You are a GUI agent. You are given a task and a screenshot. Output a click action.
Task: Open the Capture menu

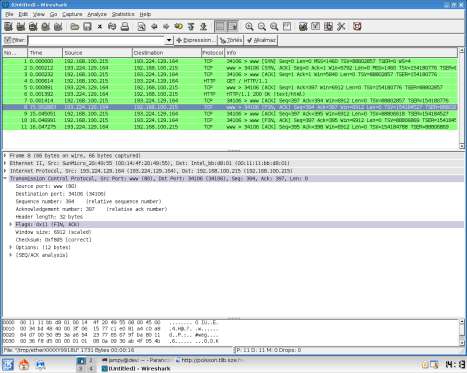point(72,14)
